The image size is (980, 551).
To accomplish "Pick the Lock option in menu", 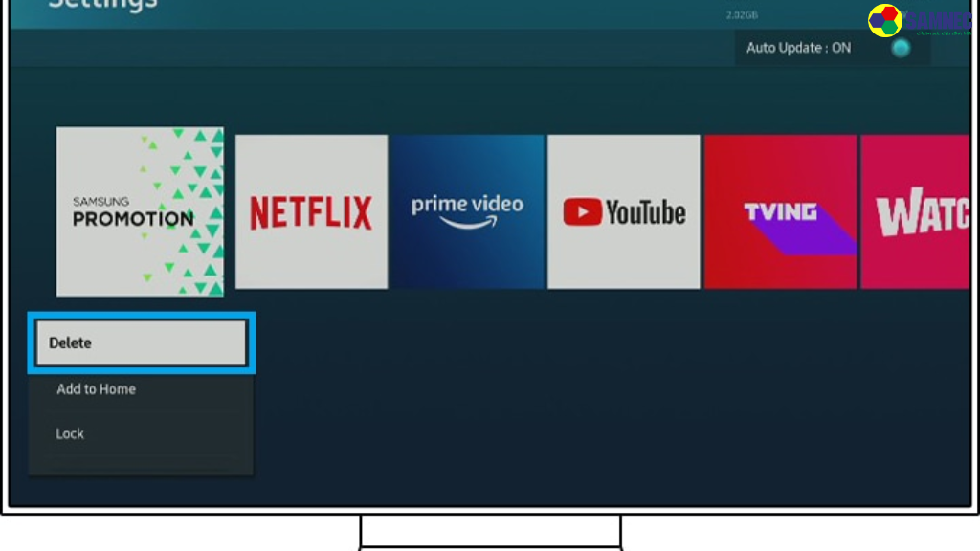I will (70, 433).
